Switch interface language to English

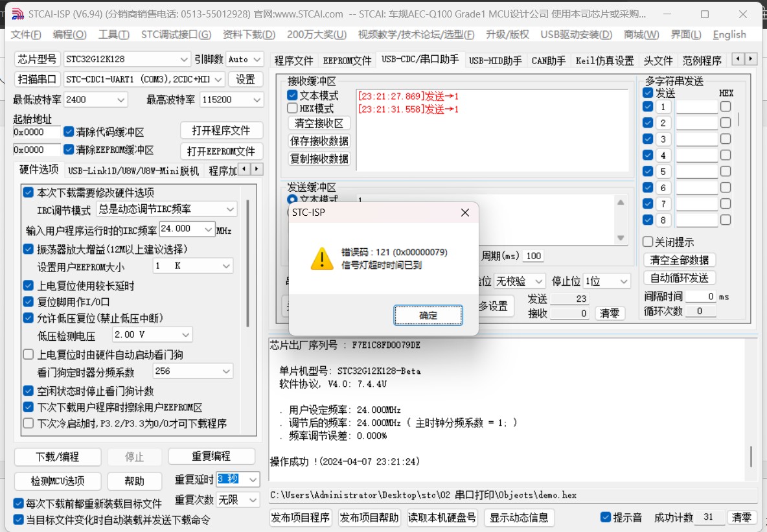[729, 35]
